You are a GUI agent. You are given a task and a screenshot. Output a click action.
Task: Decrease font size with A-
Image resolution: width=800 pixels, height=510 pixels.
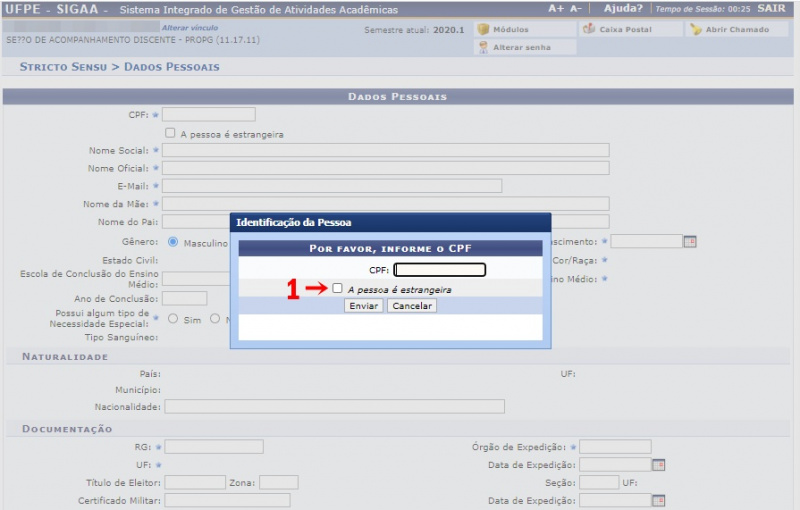tap(576, 9)
